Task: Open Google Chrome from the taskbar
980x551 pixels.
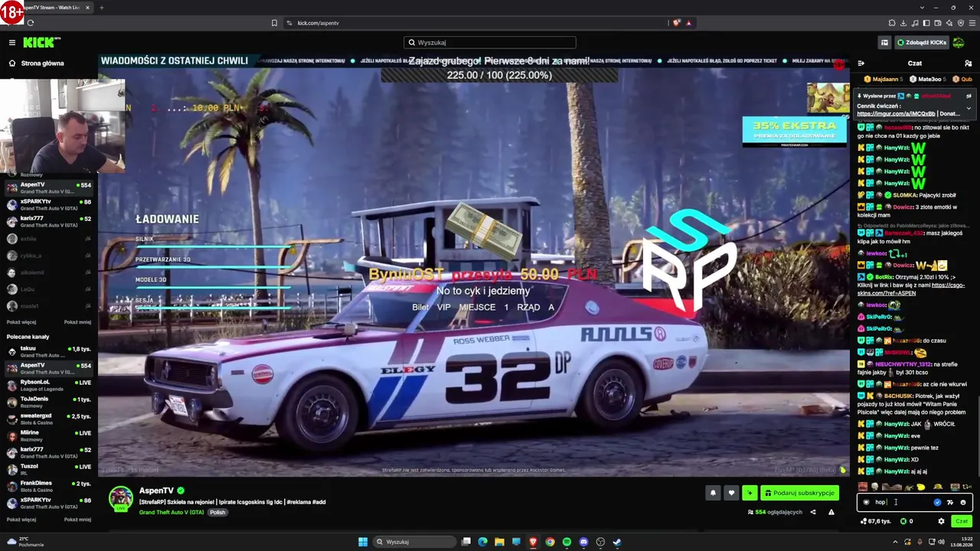Action: pos(550,542)
